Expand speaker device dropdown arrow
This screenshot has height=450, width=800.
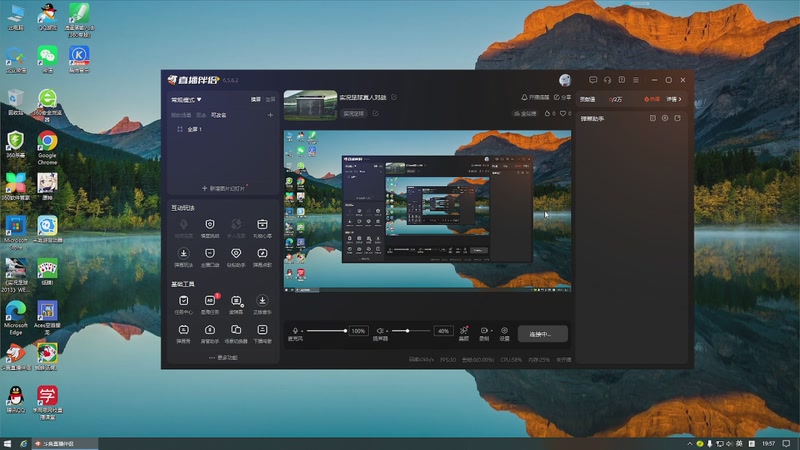point(387,331)
